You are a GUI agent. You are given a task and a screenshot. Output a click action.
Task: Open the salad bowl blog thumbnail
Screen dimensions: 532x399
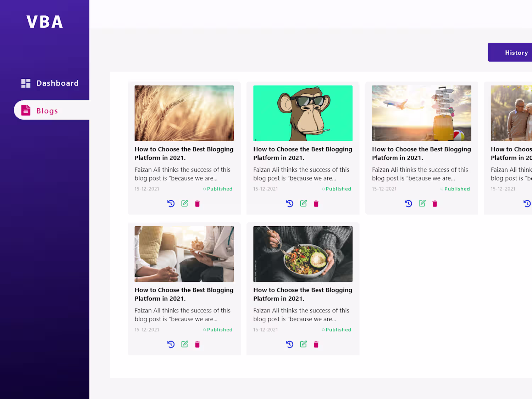click(303, 254)
